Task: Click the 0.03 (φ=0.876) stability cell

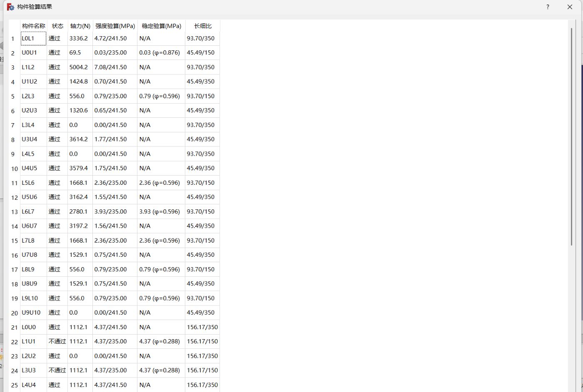Action: point(161,53)
